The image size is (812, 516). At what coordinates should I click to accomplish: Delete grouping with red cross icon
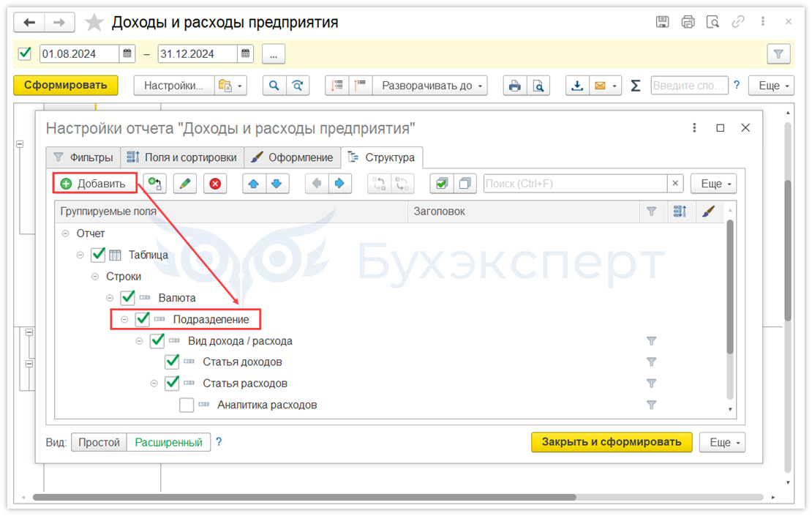pyautogui.click(x=215, y=184)
